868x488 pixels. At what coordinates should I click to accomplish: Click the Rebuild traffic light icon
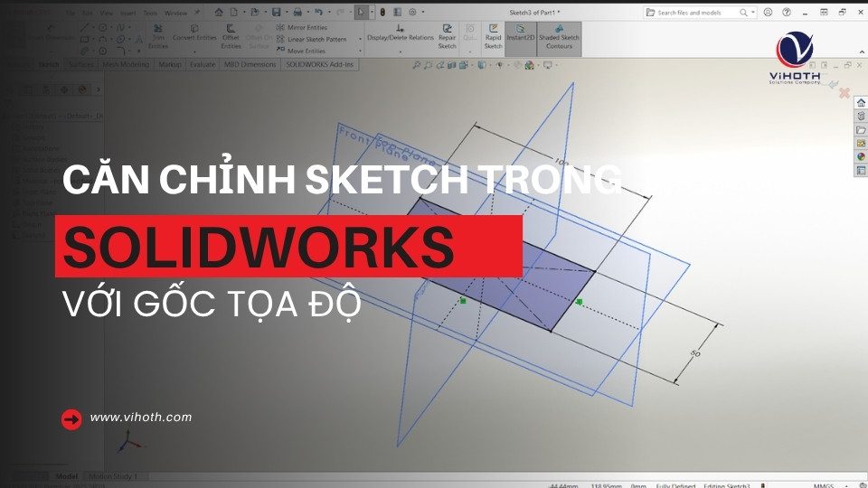[x=382, y=12]
